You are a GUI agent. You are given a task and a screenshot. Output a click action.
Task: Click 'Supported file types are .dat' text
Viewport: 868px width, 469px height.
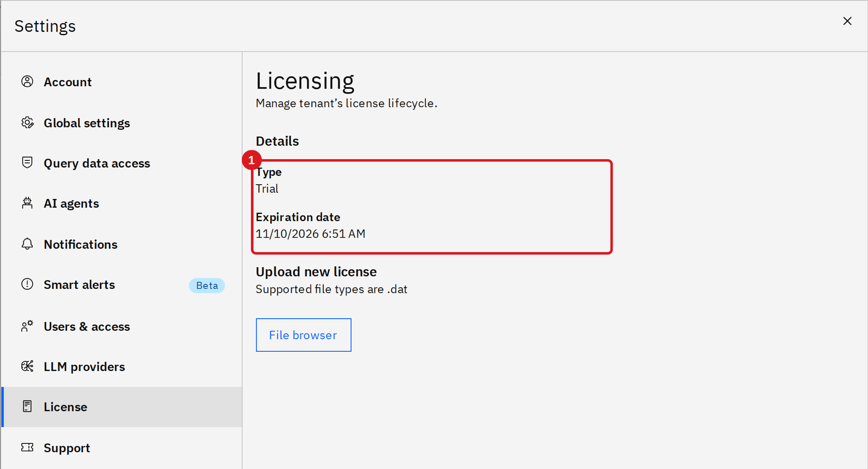[x=331, y=289]
